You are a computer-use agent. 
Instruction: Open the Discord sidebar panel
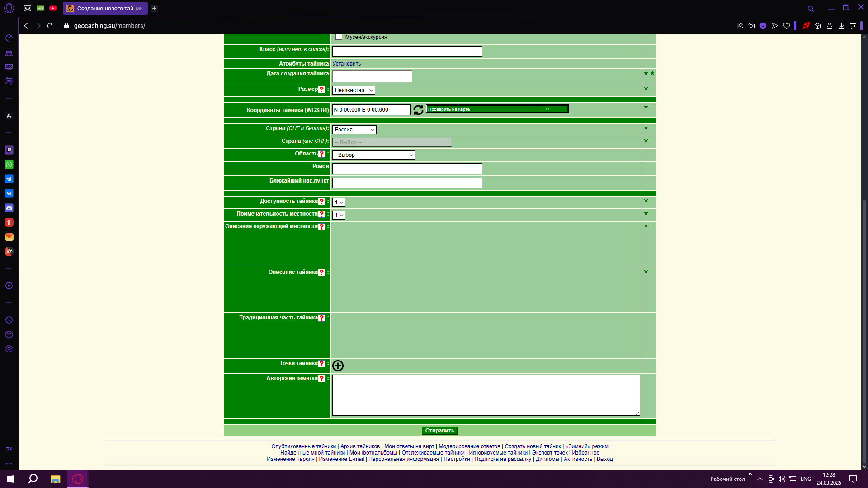pos(9,208)
